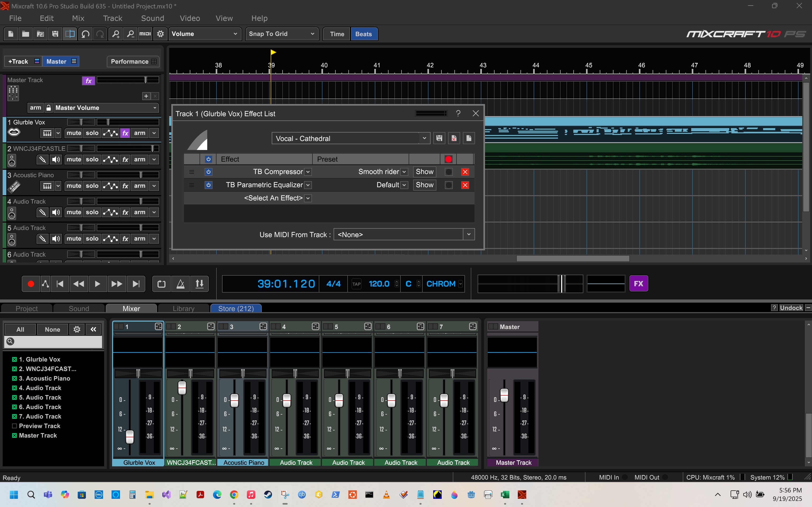Enable the Preview Track checkbox
812x507 pixels.
tap(15, 426)
